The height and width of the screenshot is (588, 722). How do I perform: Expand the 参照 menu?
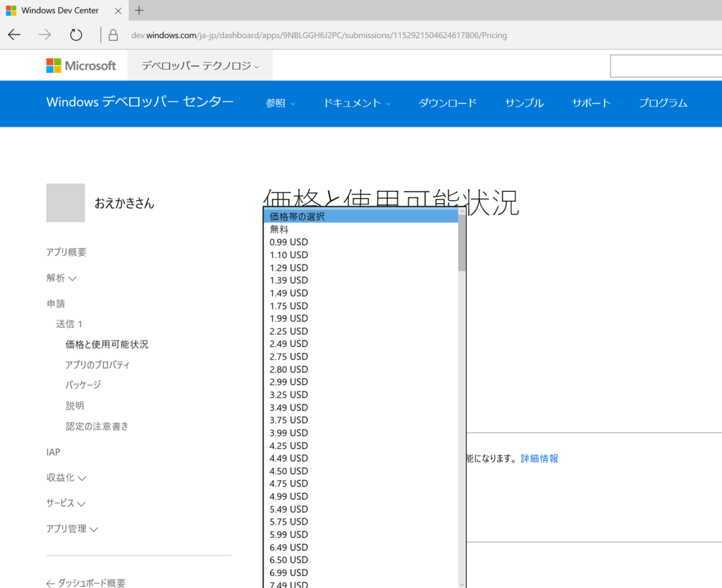[280, 103]
